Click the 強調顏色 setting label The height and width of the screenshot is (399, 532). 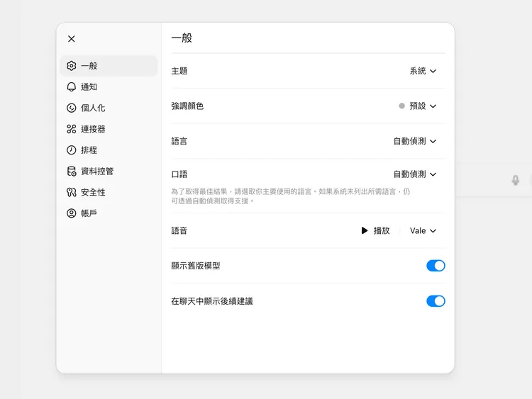(x=187, y=106)
